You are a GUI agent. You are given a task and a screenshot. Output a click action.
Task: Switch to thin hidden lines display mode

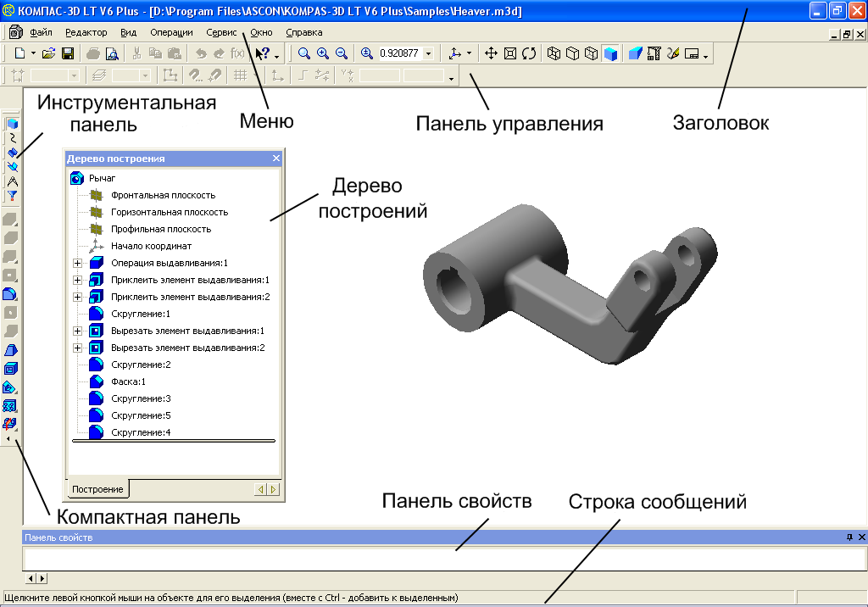(x=591, y=53)
